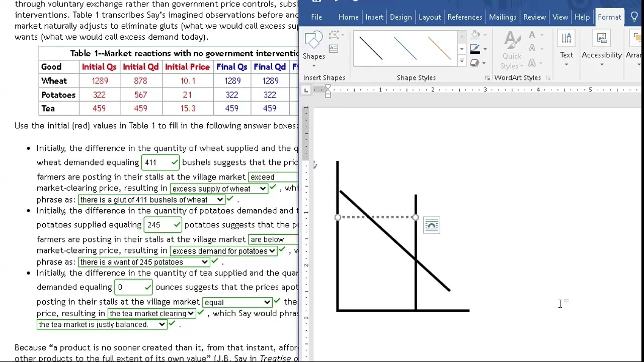Switch to the Help ribbon tab

point(582,17)
